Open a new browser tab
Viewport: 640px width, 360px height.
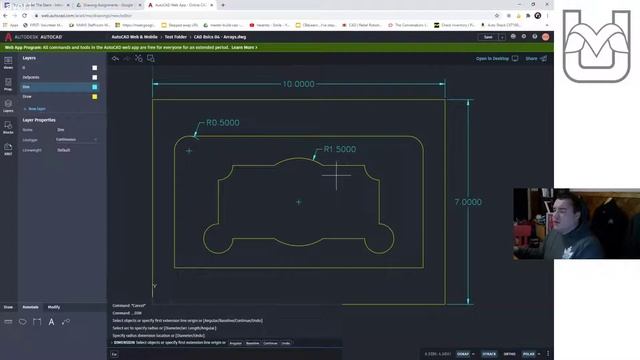223,5
